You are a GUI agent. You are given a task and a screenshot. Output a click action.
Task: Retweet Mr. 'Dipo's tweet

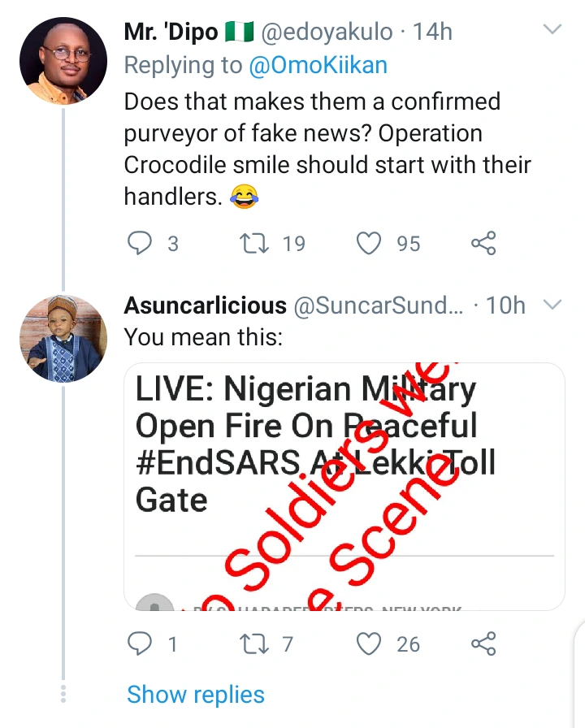[x=256, y=242]
